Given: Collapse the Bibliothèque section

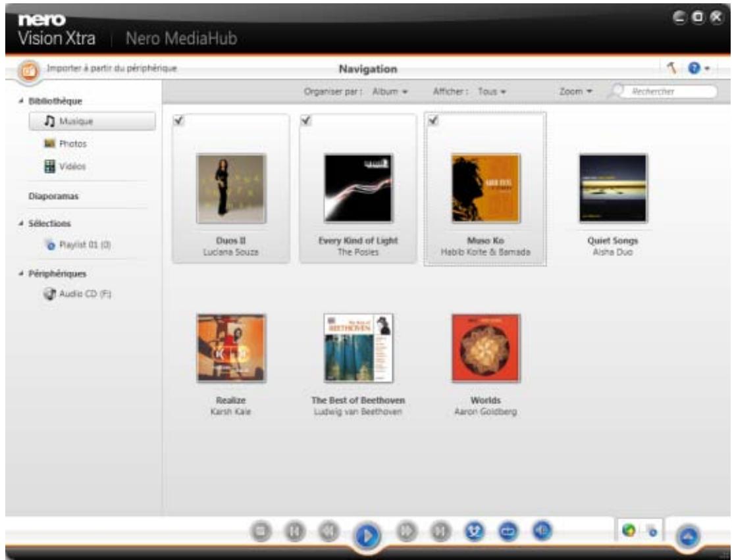Looking at the screenshot, I should coord(21,101).
